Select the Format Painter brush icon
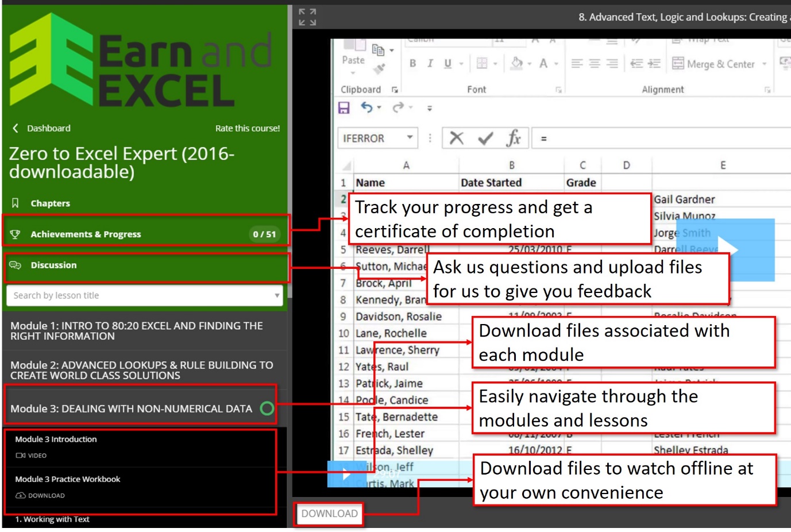This screenshot has width=791, height=532. point(379,69)
